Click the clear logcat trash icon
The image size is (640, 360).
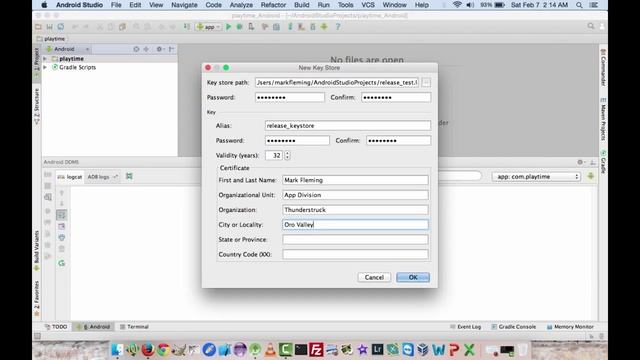point(62,249)
